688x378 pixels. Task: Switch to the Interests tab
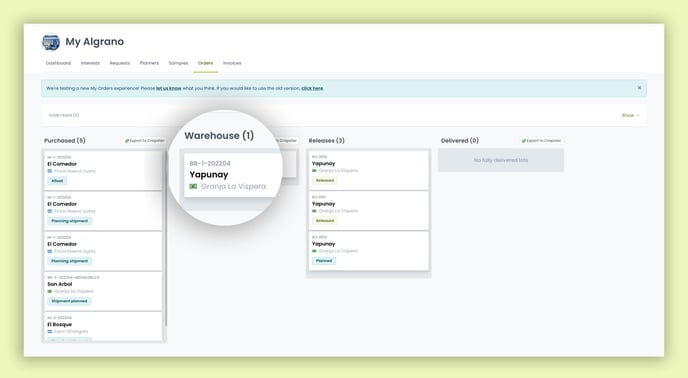pos(90,63)
